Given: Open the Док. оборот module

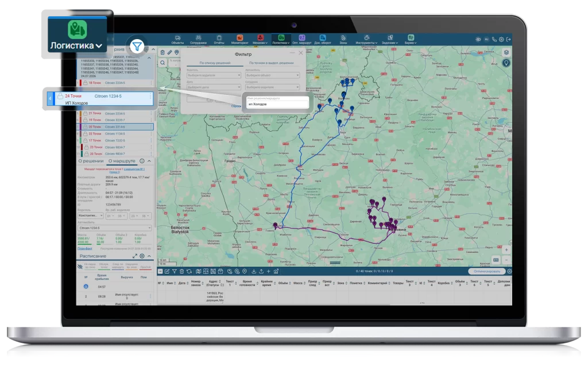Looking at the screenshot, I should click(x=323, y=40).
